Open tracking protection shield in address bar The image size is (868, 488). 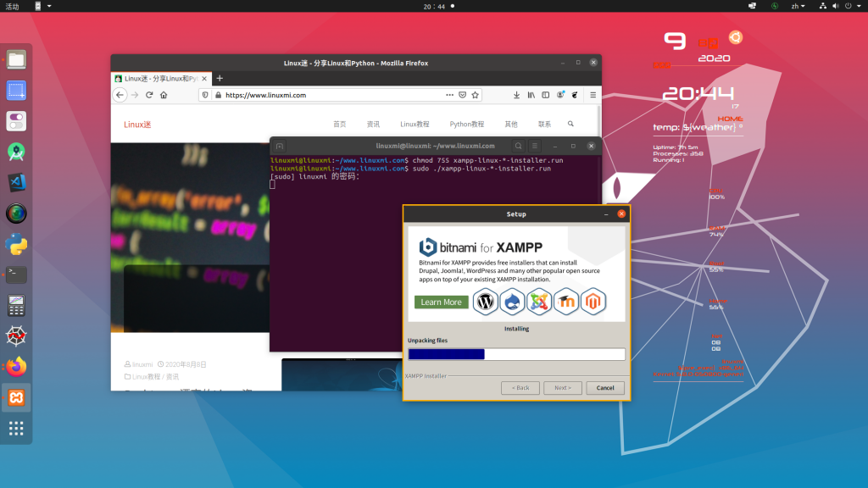tap(205, 95)
